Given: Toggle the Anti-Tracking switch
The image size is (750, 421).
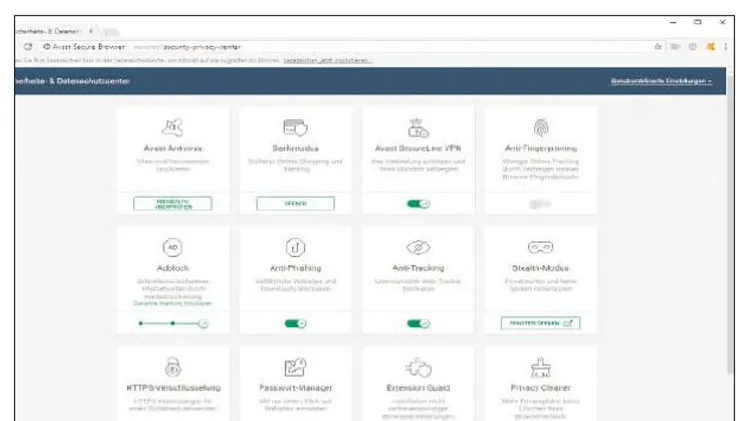Looking at the screenshot, I should [418, 323].
